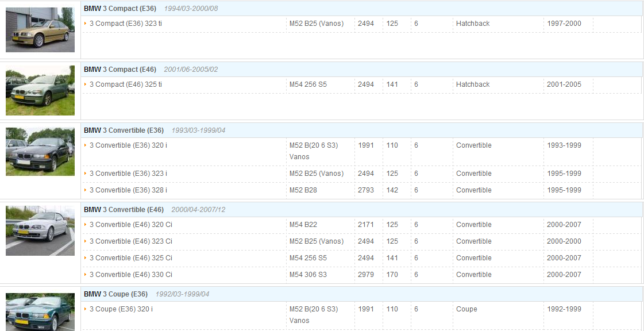Screen dimensions: 644x331
Task: Open the 3 Compact (E46) 325 ti link
Action: 126,84
